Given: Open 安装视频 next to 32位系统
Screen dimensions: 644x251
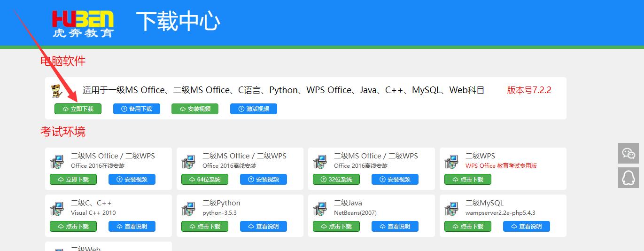Looking at the screenshot, I should click(x=395, y=180).
